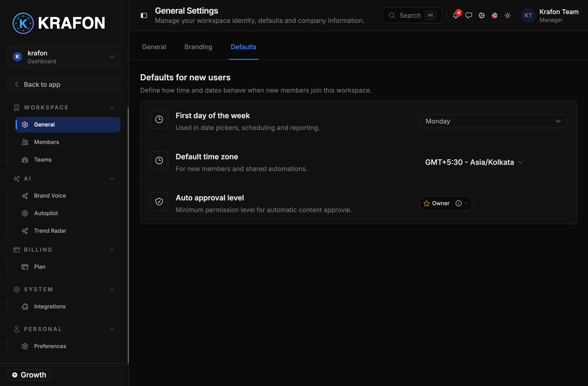Open Preferences under Personal
Viewport: 588px width, 386px height.
68,346
